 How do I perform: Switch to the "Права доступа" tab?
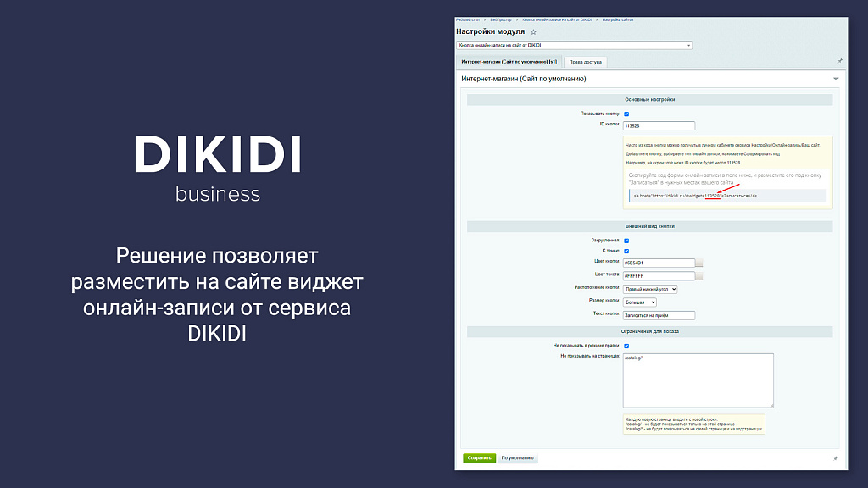[587, 61]
